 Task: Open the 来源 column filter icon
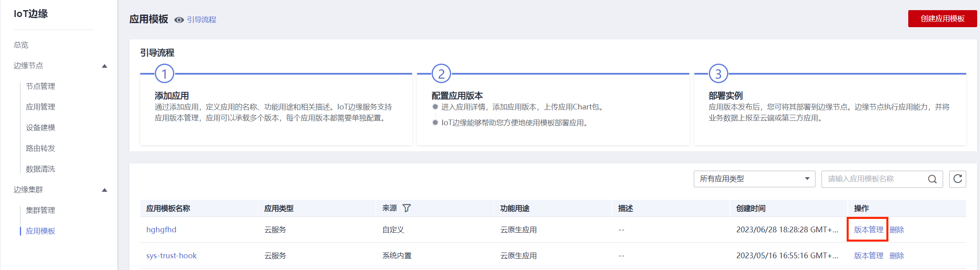pyautogui.click(x=407, y=208)
